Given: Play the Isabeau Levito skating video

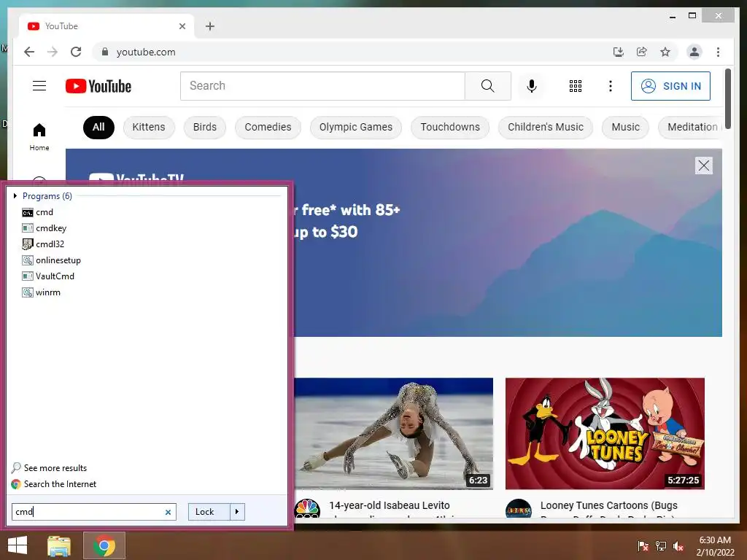Looking at the screenshot, I should point(393,433).
